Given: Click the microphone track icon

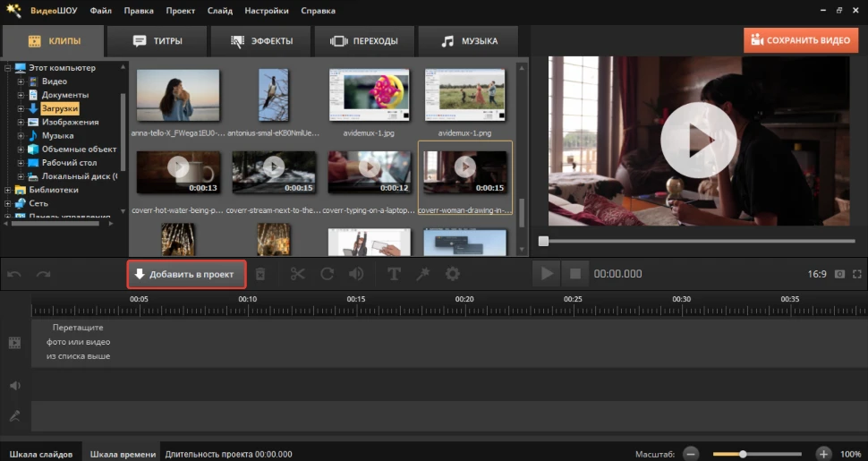Looking at the screenshot, I should pos(15,416).
